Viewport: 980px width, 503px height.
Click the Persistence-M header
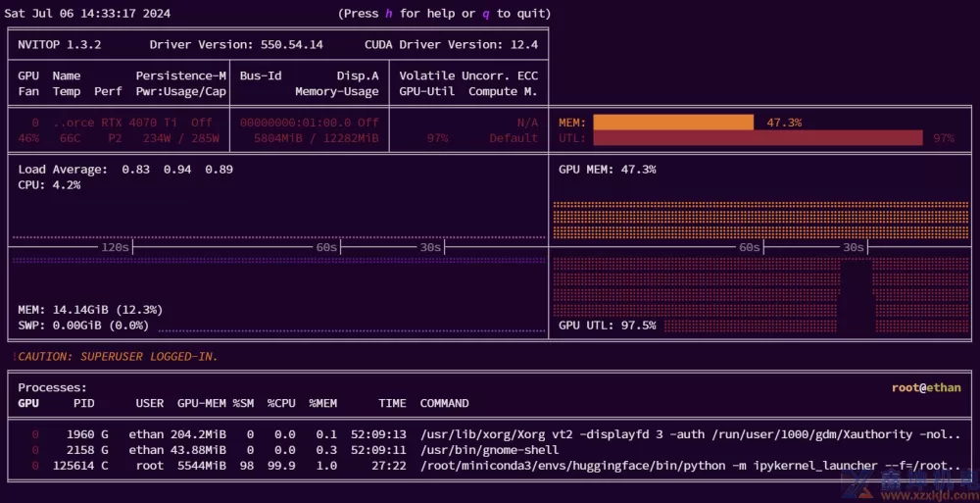pyautogui.click(x=181, y=75)
